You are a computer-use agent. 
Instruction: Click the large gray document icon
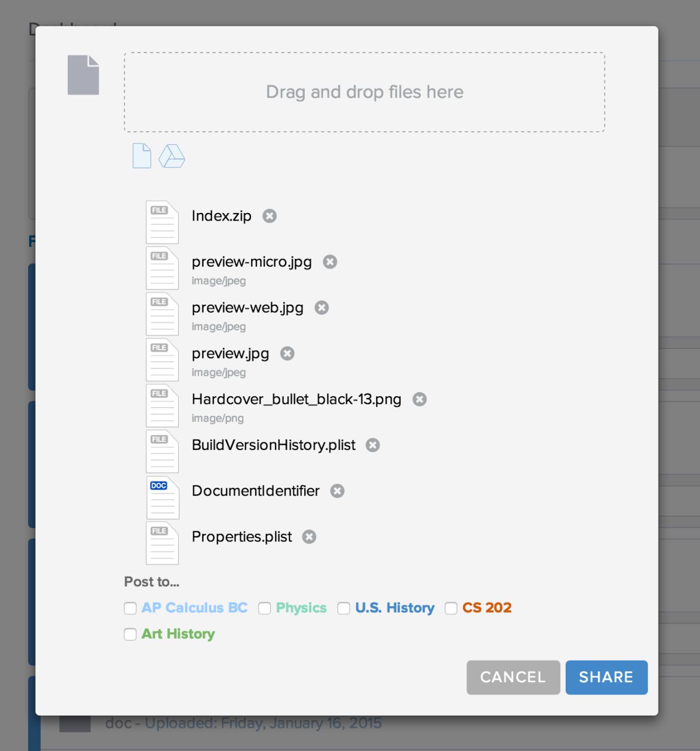point(83,75)
